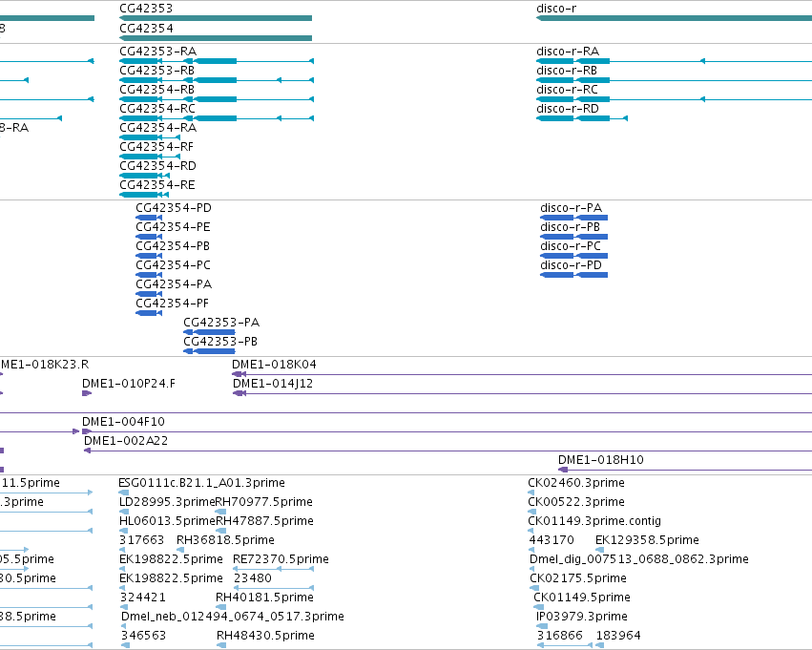Image resolution: width=812 pixels, height=650 pixels.
Task: Click the disco-r-PD protein bar
Action: click(x=573, y=275)
